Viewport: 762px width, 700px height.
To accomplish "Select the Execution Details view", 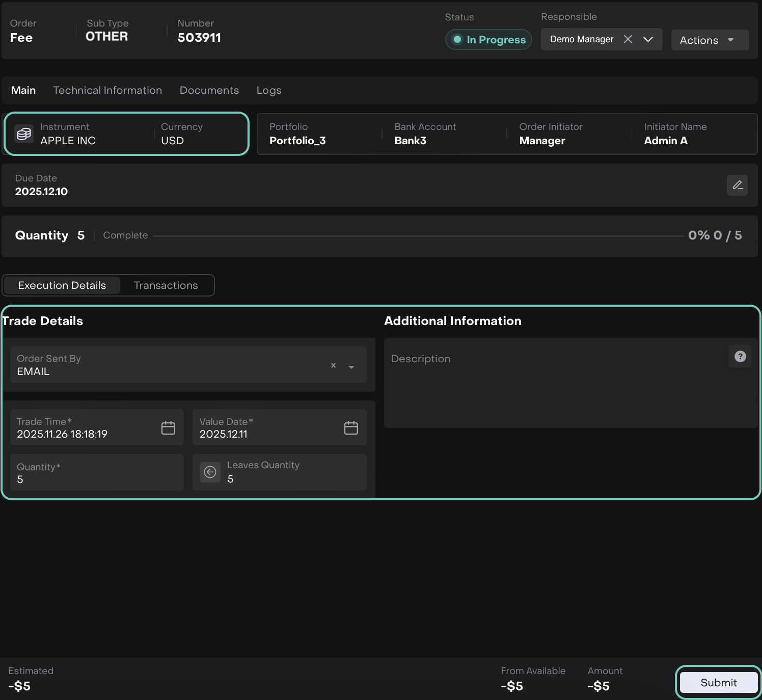I will (x=62, y=285).
